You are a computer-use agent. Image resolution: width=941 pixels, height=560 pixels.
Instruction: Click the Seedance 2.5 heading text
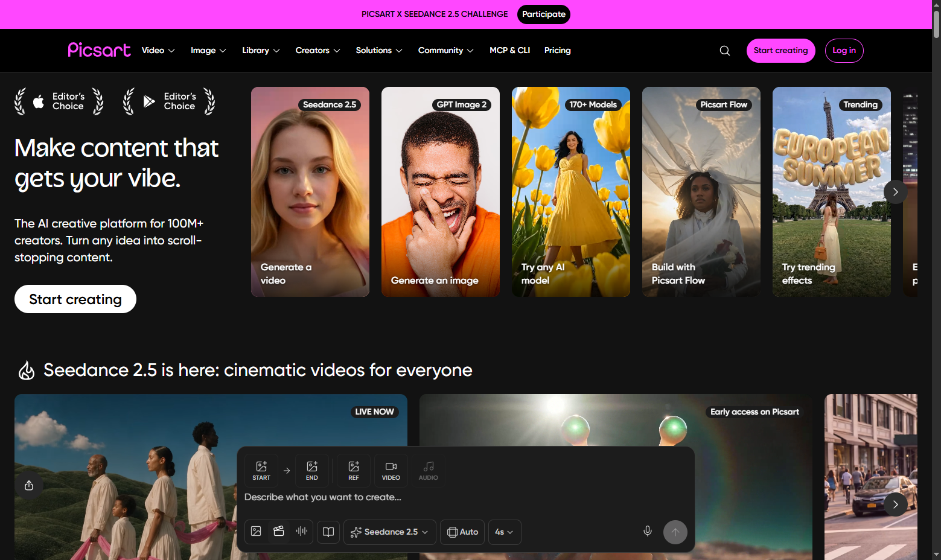(x=258, y=370)
